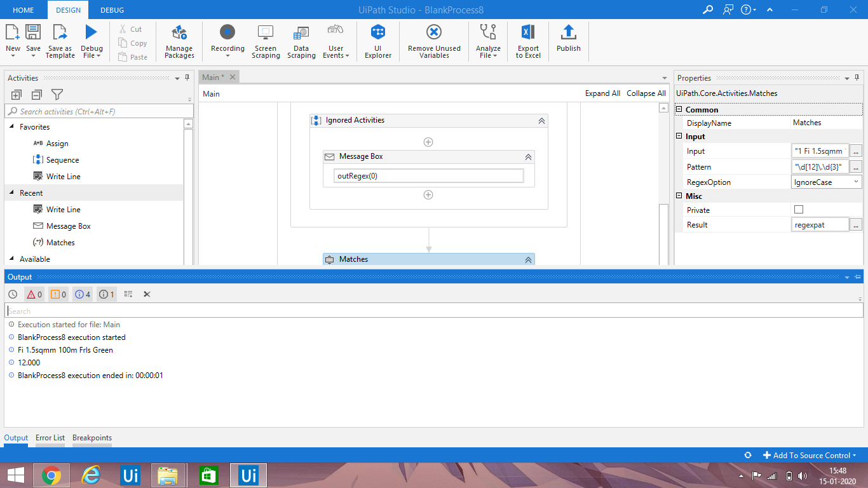
Task: Click Add To Source Control
Action: pyautogui.click(x=810, y=455)
